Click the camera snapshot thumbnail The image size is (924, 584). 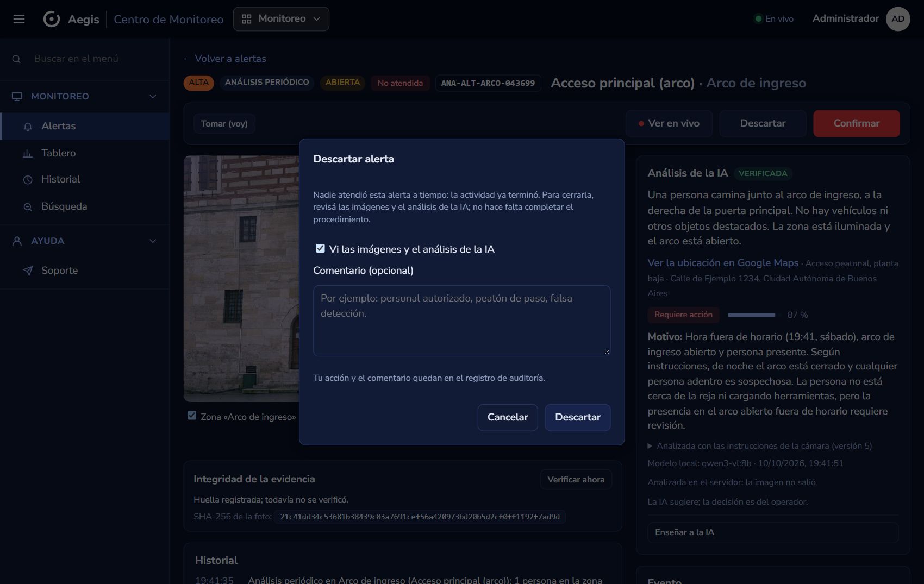click(x=241, y=279)
